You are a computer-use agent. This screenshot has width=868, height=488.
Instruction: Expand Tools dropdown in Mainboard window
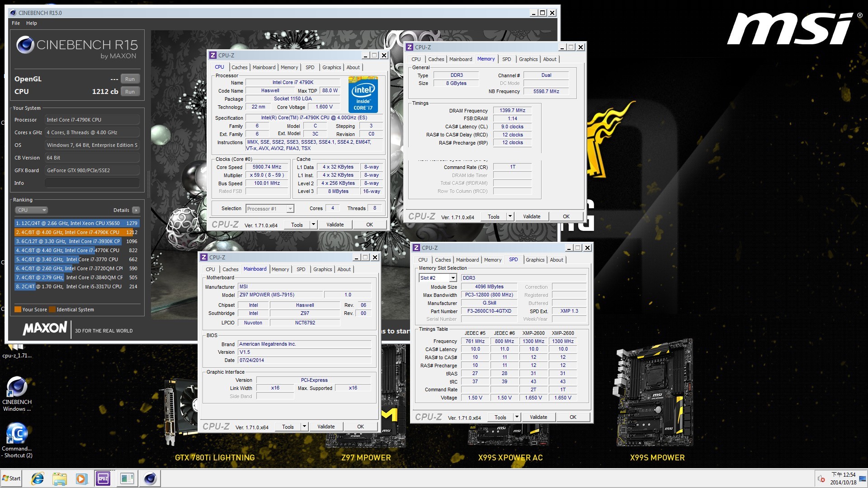click(304, 427)
